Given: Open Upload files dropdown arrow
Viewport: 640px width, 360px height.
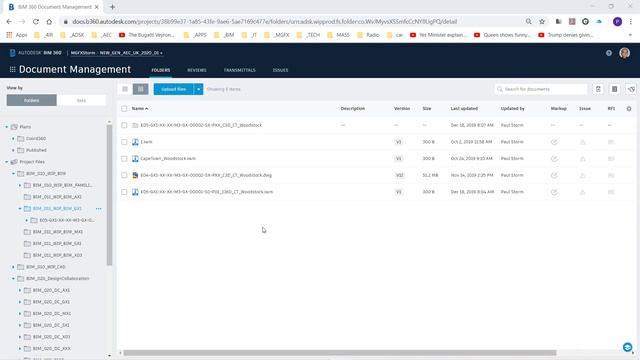Looking at the screenshot, I should coord(198,89).
